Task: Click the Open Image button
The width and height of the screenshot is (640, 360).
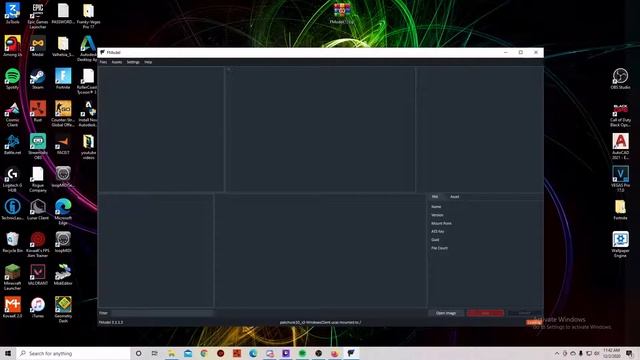Action: (x=446, y=313)
